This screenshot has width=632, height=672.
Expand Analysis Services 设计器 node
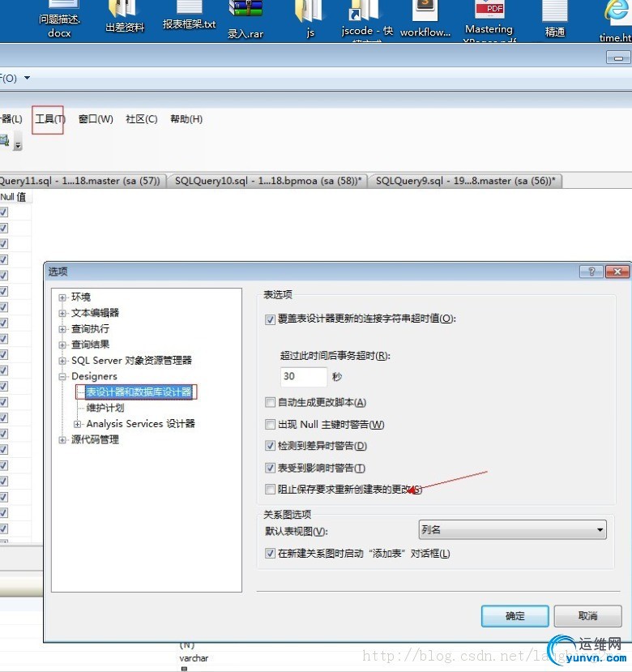(x=77, y=424)
